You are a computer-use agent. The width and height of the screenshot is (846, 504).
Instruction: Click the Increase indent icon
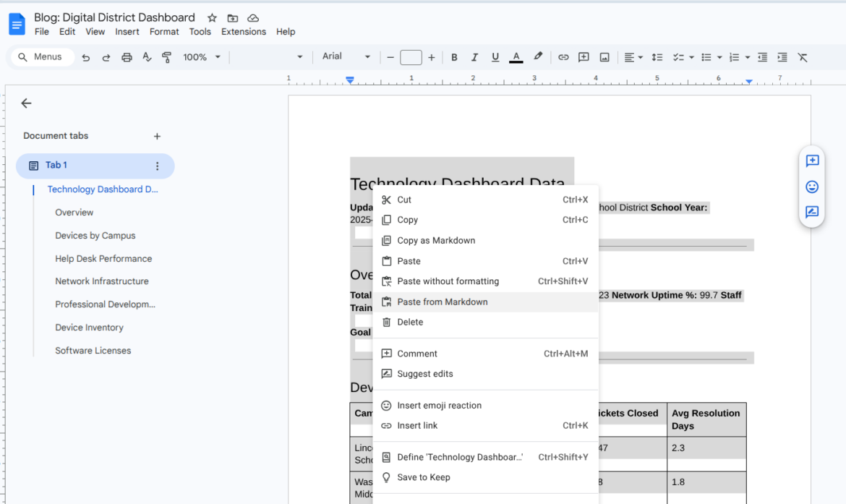(x=782, y=57)
